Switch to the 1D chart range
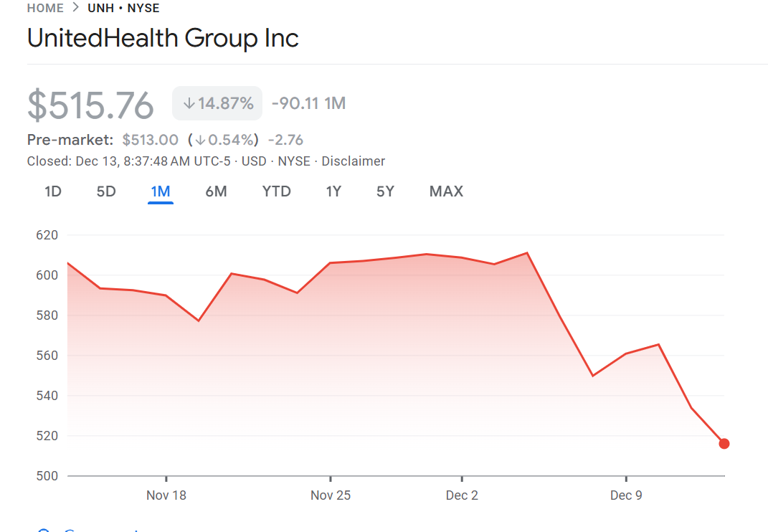768x532 pixels. click(53, 191)
